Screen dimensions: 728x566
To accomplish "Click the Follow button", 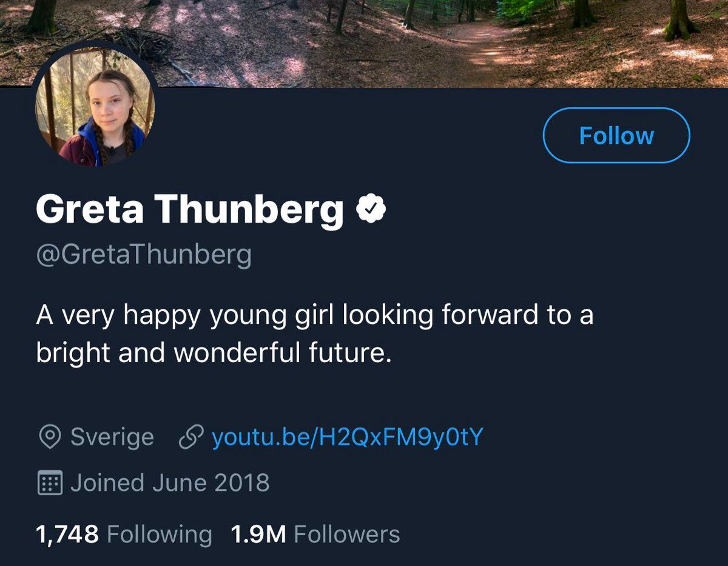I will click(x=616, y=135).
